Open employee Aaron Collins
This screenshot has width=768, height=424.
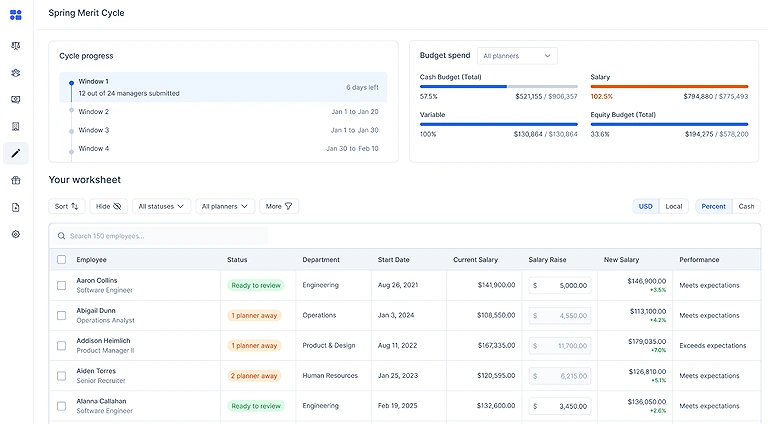pos(97,281)
